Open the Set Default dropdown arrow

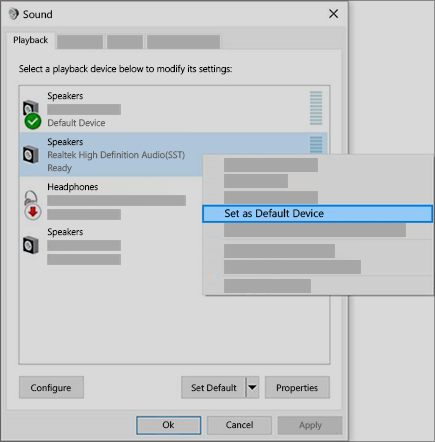coord(253,387)
